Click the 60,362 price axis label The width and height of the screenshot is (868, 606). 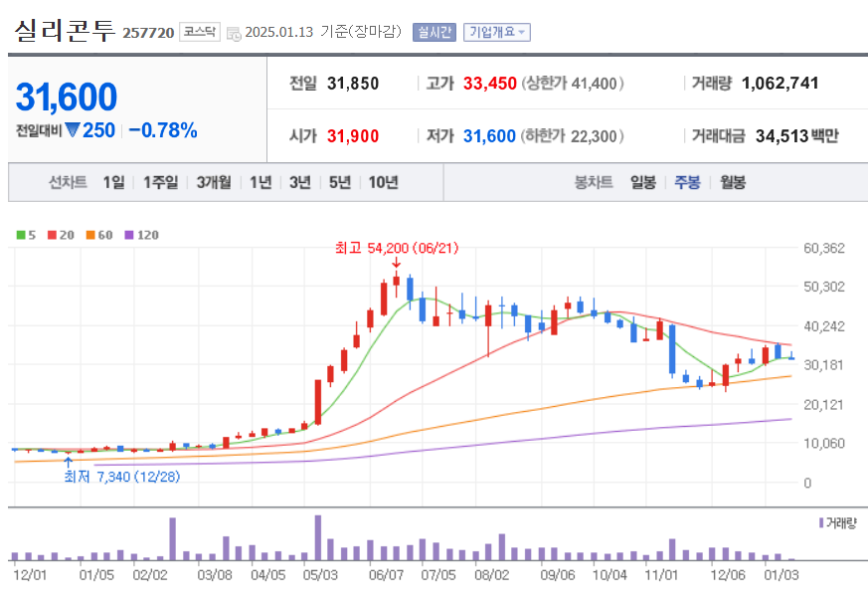[x=823, y=248]
